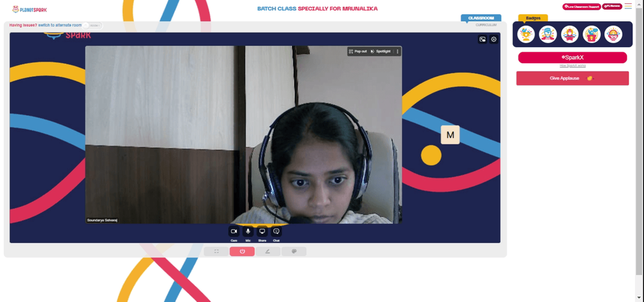Click the fifth badge with planet brain
The height and width of the screenshot is (302, 644).
(613, 35)
